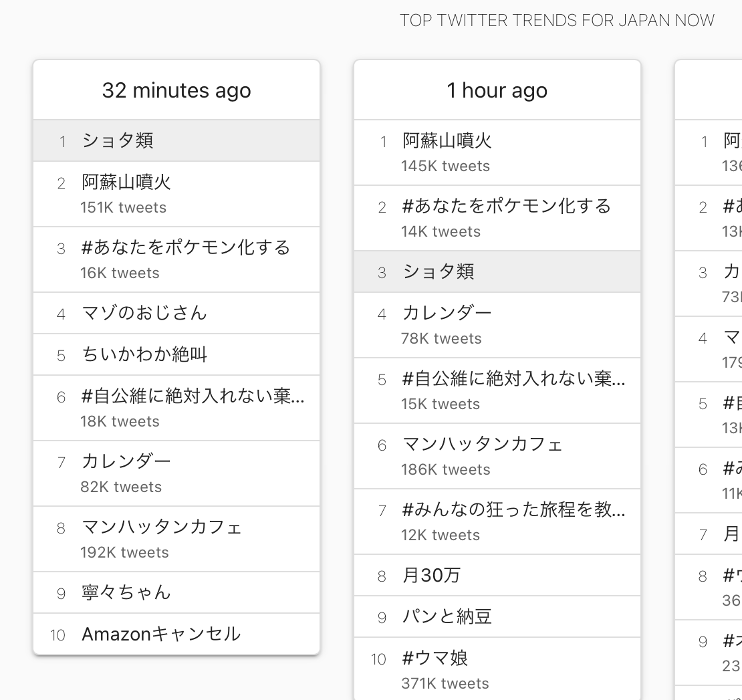This screenshot has width=742, height=700.
Task: Select #あなたをポケモン化する with 16K tweets
Action: (176, 259)
